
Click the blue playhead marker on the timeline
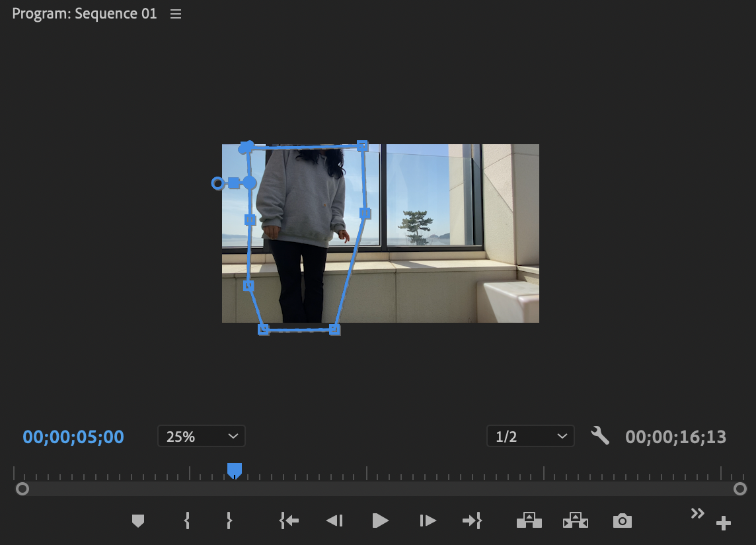coord(235,470)
